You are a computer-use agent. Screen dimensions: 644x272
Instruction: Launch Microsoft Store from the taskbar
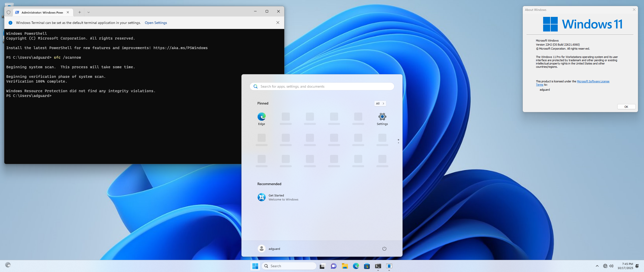tap(367, 266)
